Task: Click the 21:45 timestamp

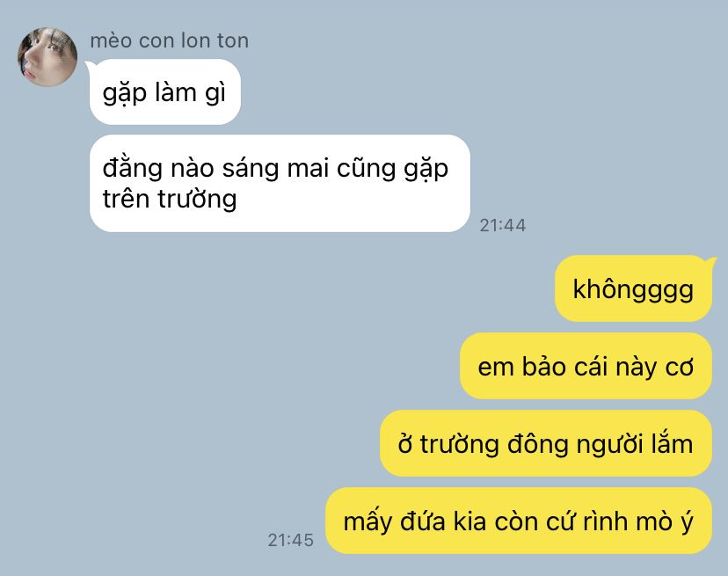Action: [291, 540]
